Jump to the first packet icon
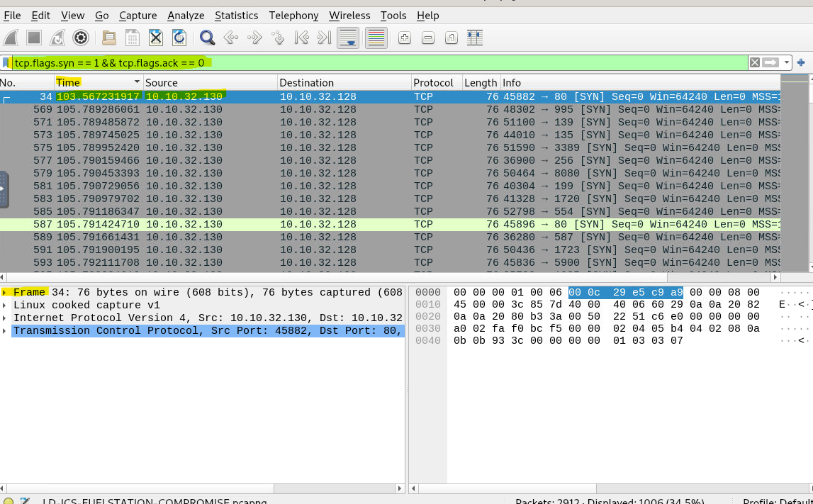 (301, 38)
